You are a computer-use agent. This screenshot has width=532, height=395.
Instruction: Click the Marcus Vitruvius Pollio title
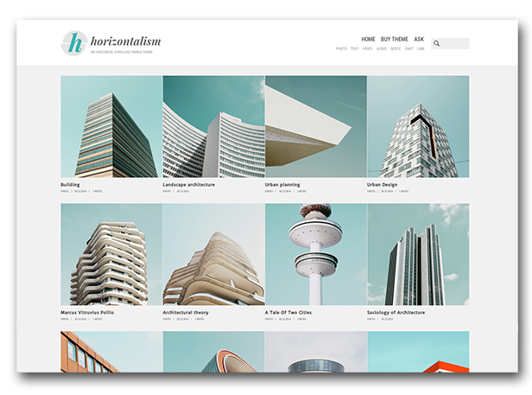[x=87, y=312]
